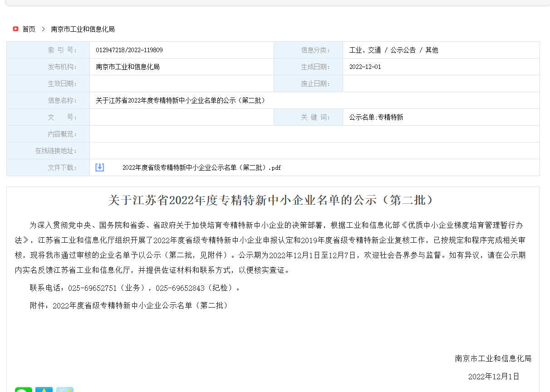Go to 首页 breadcrumb link
This screenshot has width=550, height=392.
(29, 29)
